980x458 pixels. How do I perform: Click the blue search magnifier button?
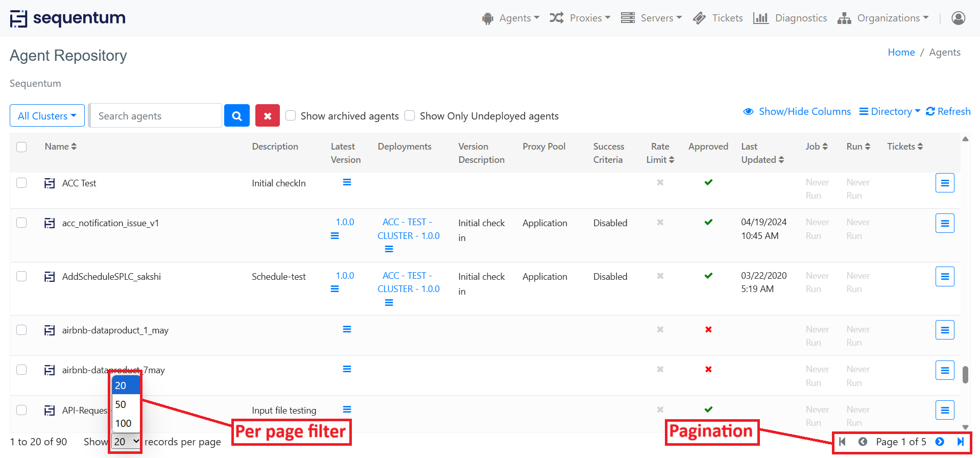[236, 116]
